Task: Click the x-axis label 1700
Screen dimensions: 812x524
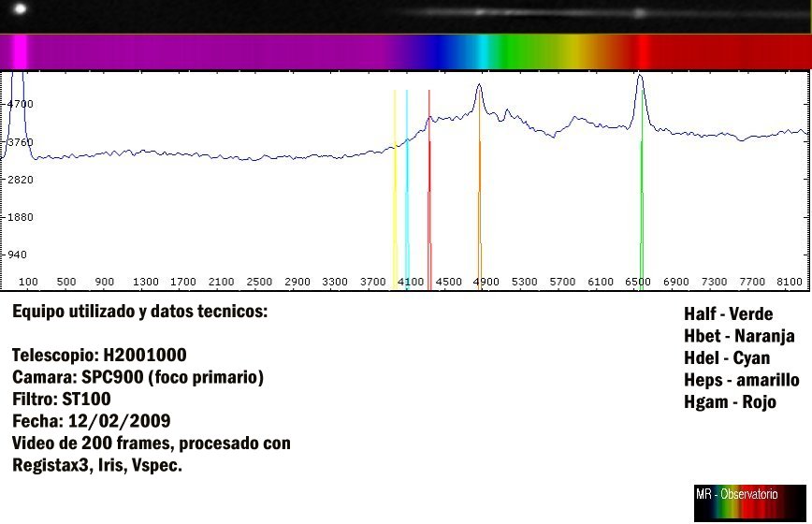Action: (183, 282)
